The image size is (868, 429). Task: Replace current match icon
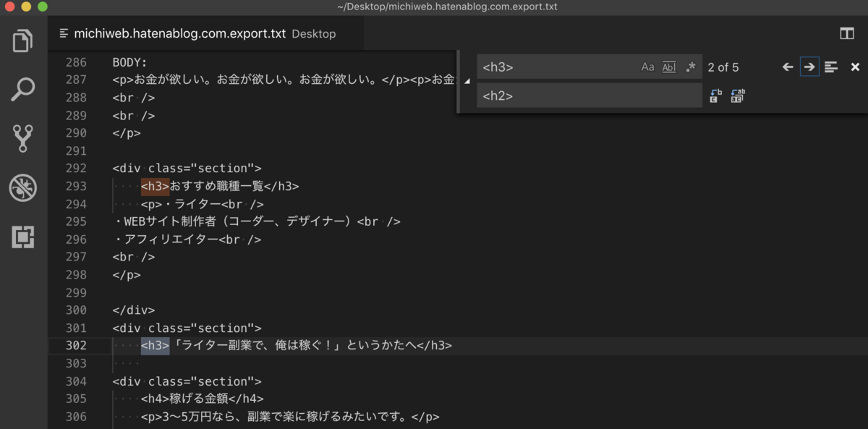(715, 95)
